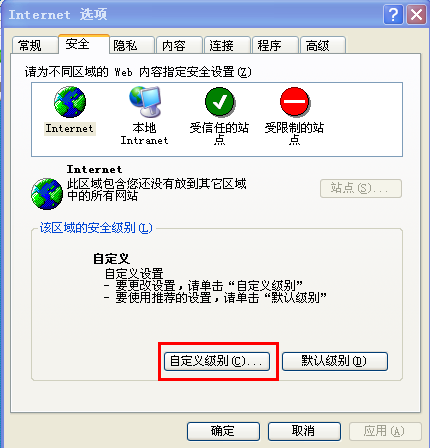Click the 应用(A) button
The width and height of the screenshot is (430, 448).
[x=385, y=431]
